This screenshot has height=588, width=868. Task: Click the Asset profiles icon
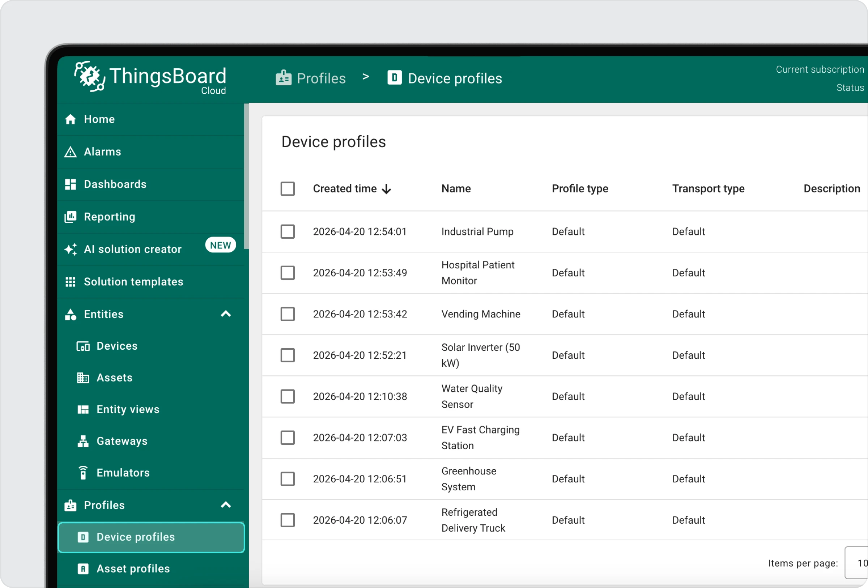pos(83,569)
